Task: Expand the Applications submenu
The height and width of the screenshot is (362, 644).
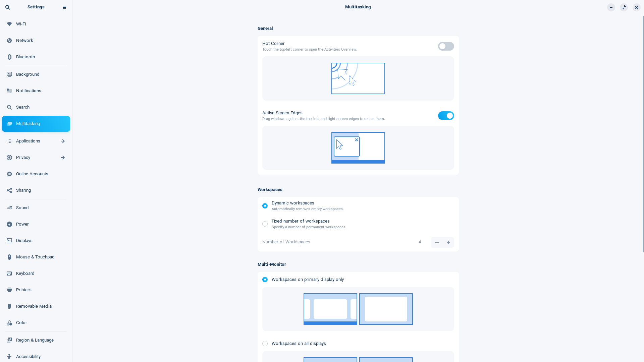Action: click(62, 141)
